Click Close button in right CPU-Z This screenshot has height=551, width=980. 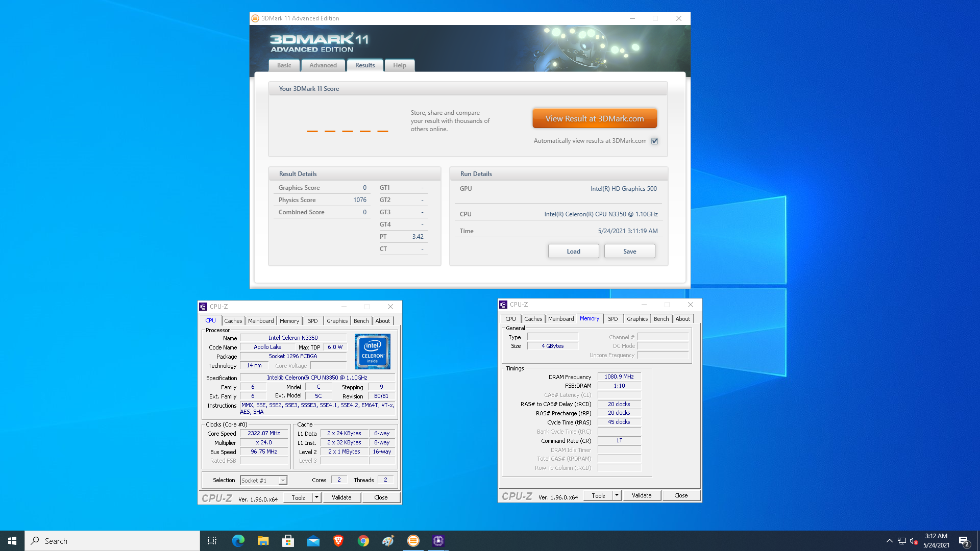coord(681,495)
